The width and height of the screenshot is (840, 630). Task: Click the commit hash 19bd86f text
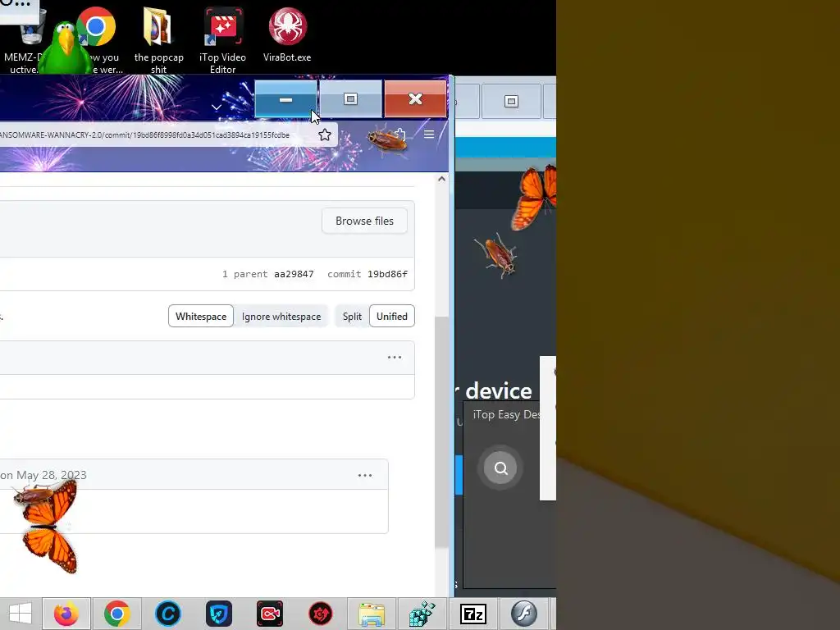pos(387,274)
